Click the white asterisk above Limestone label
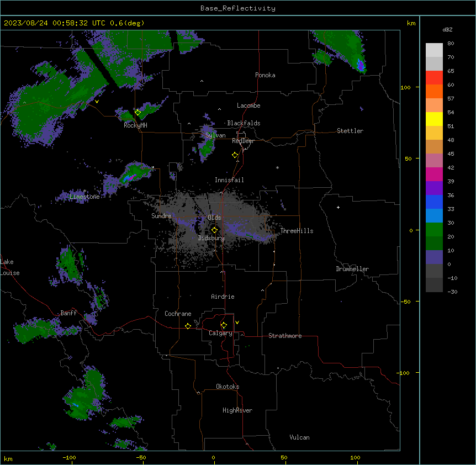 pos(84,191)
